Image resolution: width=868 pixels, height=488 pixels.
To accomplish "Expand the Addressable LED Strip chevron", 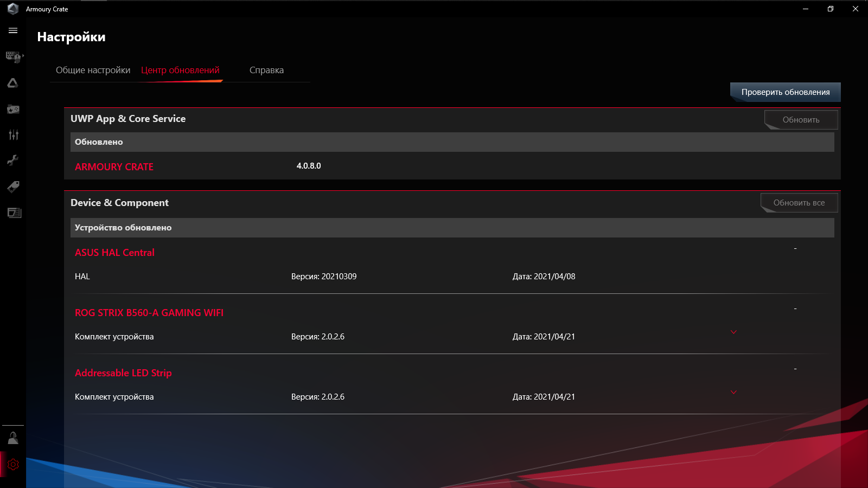I will (733, 393).
